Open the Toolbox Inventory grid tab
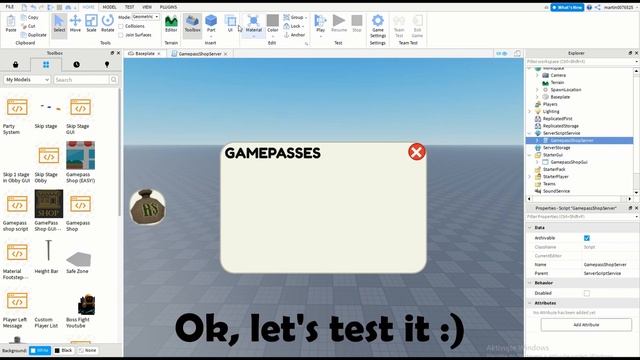Viewport: 640px width, 360px height. pos(46,64)
